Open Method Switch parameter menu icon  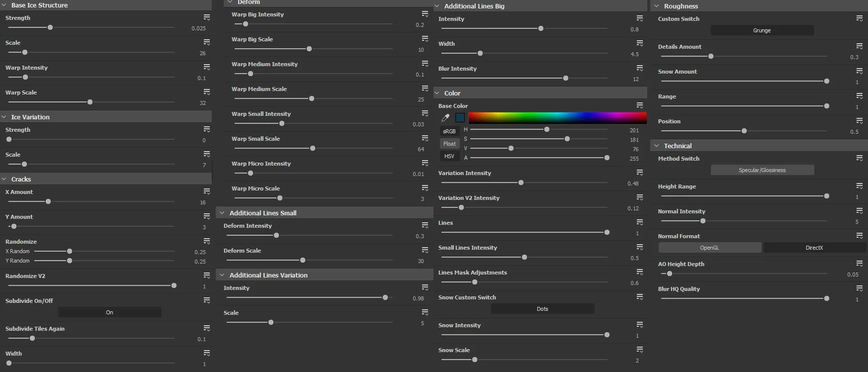[x=860, y=158]
